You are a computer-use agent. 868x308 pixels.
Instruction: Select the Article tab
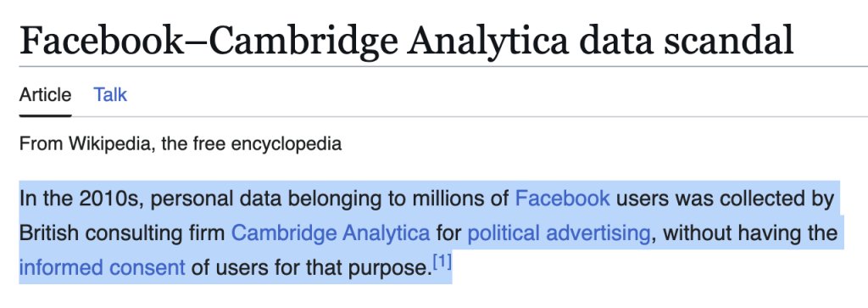(x=46, y=95)
